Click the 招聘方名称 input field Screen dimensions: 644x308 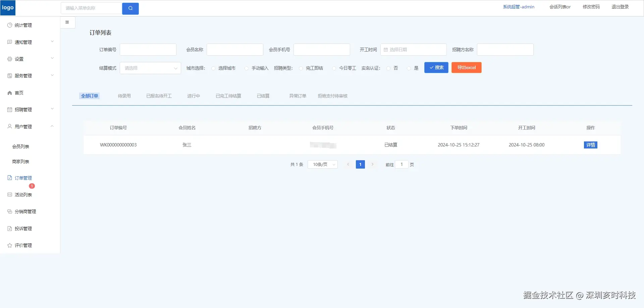[x=505, y=50]
